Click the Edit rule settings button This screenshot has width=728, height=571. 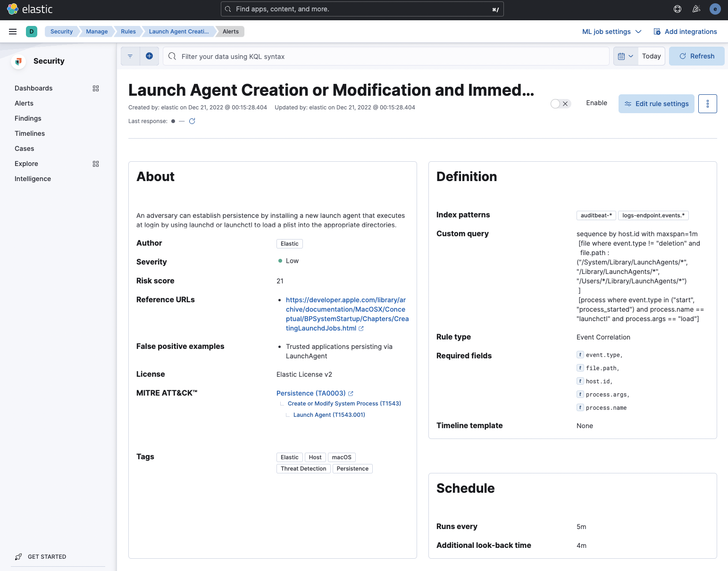[x=656, y=103]
